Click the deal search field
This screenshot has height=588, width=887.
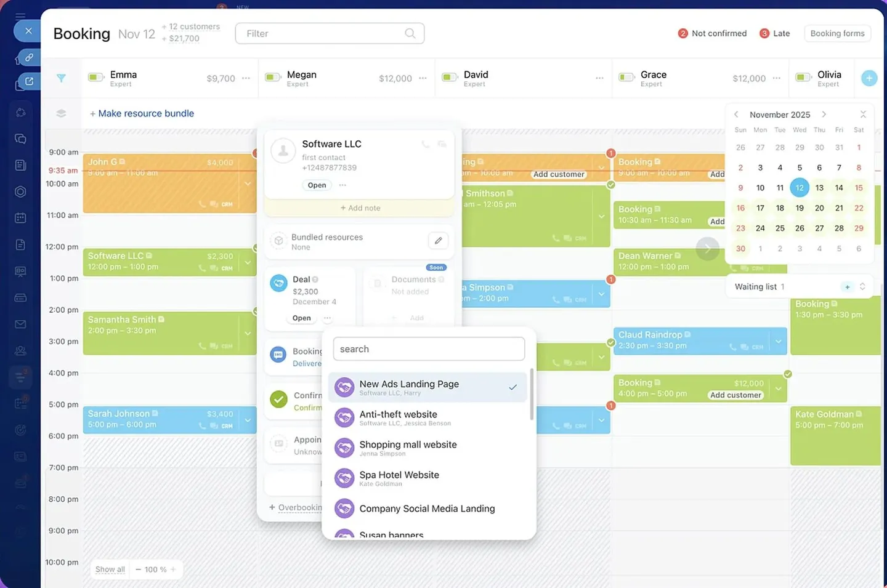[x=429, y=349]
